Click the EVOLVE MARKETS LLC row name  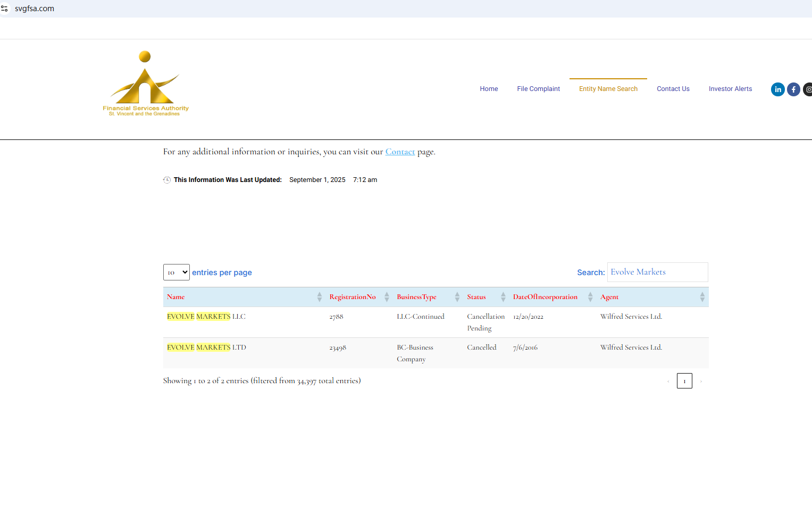click(x=206, y=317)
